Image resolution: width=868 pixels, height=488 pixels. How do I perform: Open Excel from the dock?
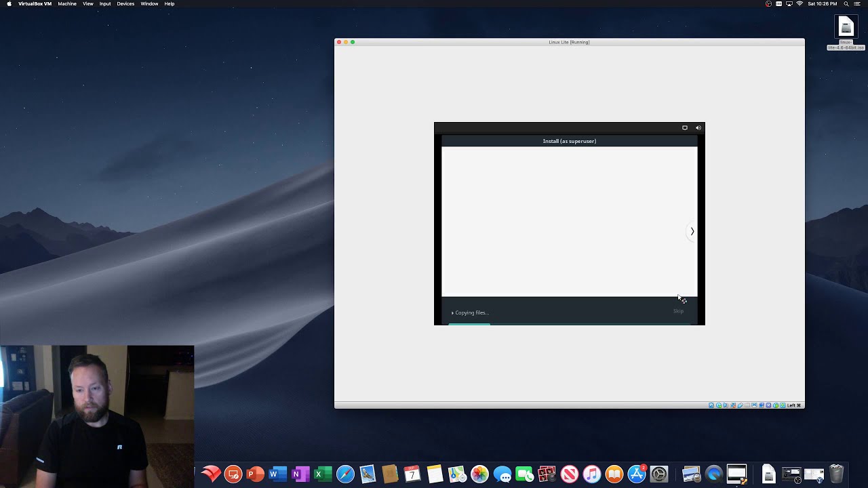tap(322, 474)
